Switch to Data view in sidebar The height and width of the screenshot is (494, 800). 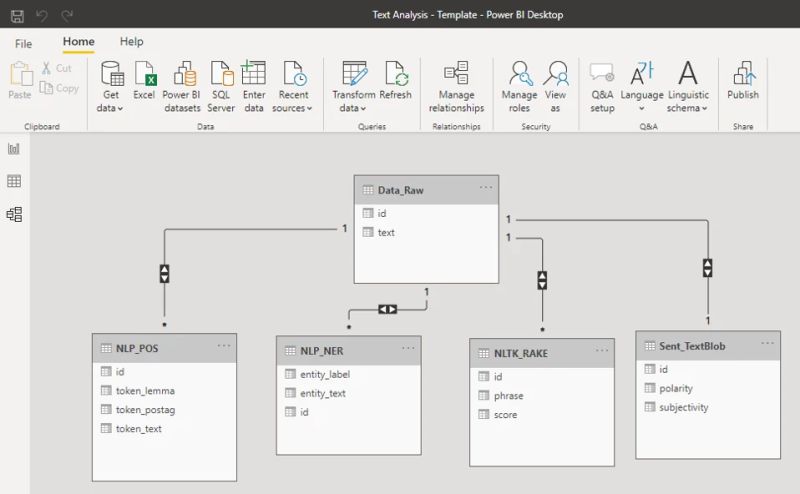click(x=14, y=181)
